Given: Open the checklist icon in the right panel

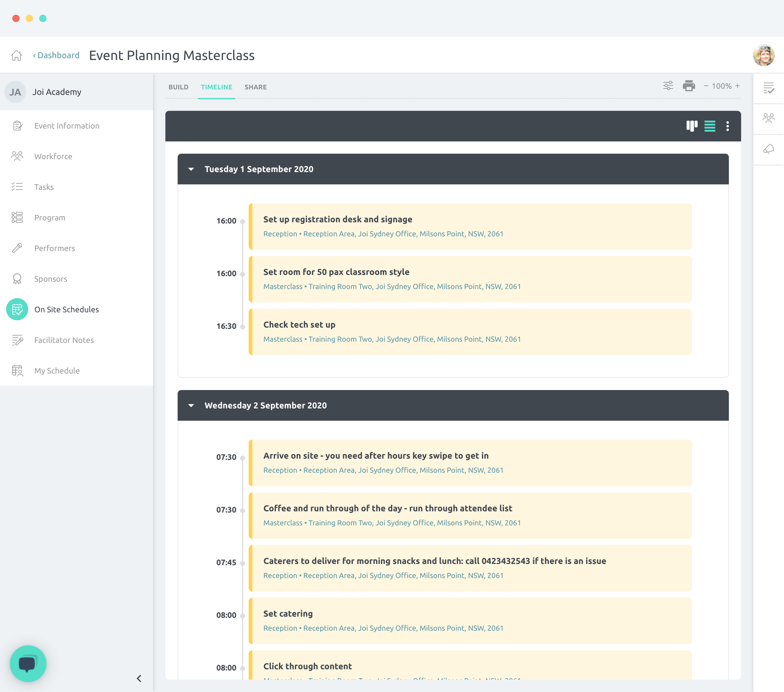Looking at the screenshot, I should tap(768, 88).
